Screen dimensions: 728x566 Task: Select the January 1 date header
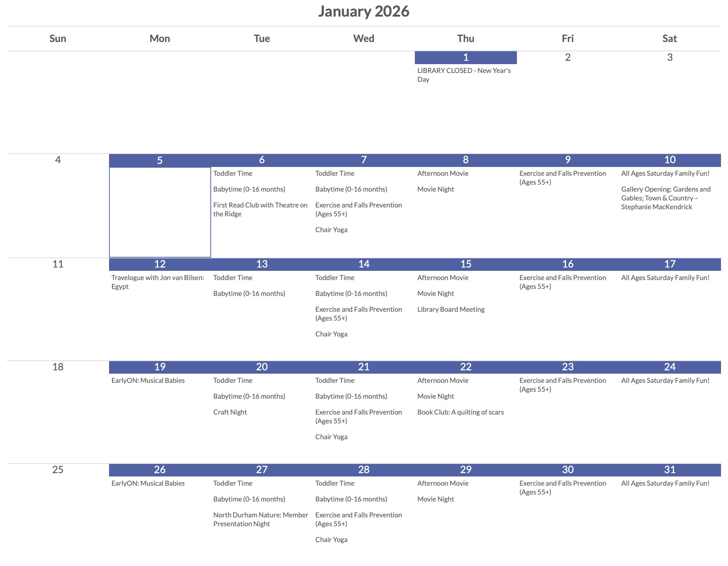466,57
